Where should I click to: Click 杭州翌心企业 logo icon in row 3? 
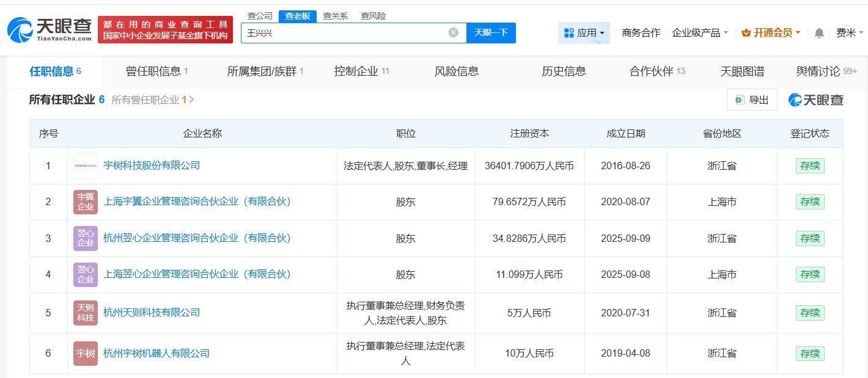click(x=86, y=238)
